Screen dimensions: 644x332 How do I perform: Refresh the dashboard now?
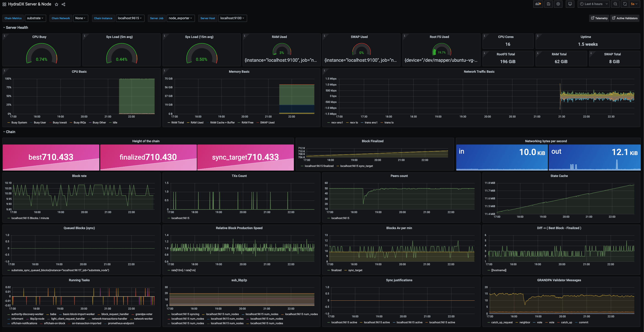pos(625,4)
